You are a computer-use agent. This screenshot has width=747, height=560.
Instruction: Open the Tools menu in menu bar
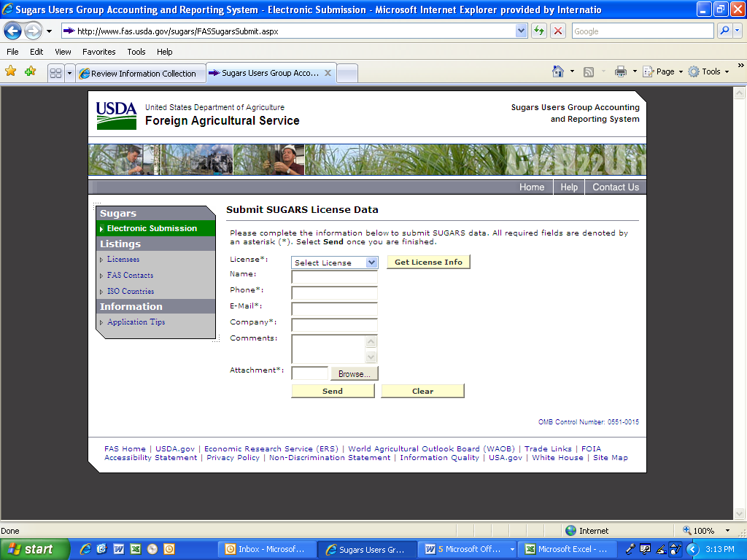pyautogui.click(x=136, y=52)
